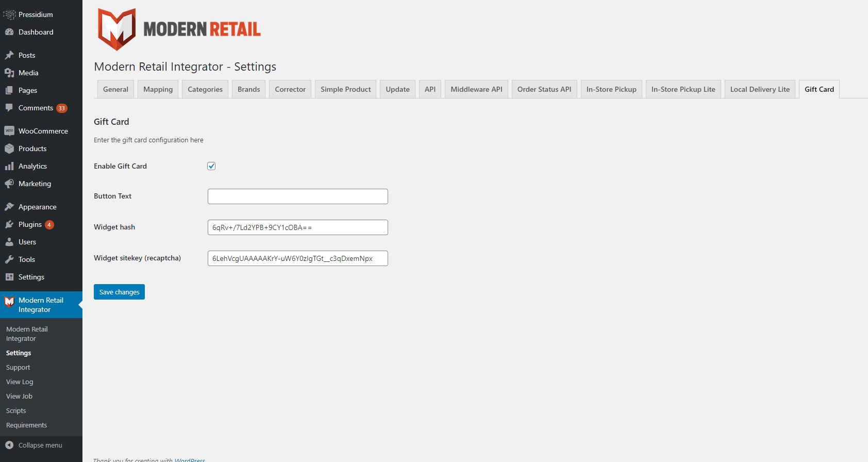This screenshot has height=462, width=868.
Task: Open the Analytics menu label
Action: pos(32,166)
